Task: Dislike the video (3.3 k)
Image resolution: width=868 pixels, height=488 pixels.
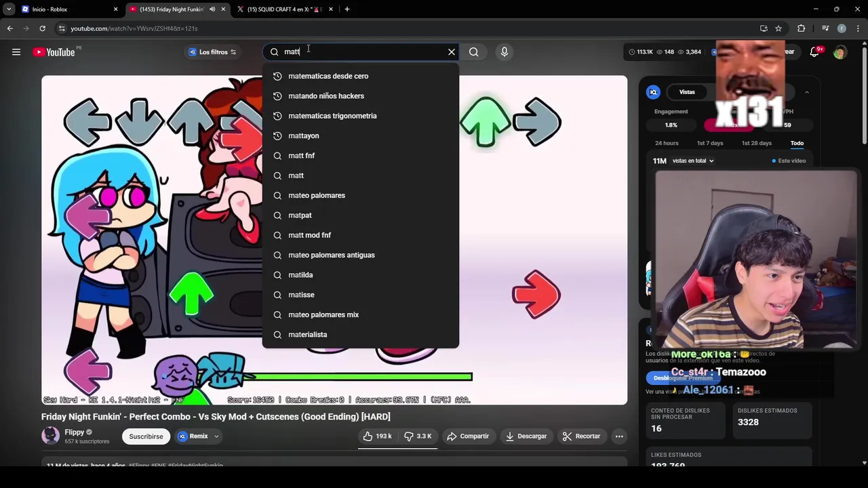Action: coord(418,436)
